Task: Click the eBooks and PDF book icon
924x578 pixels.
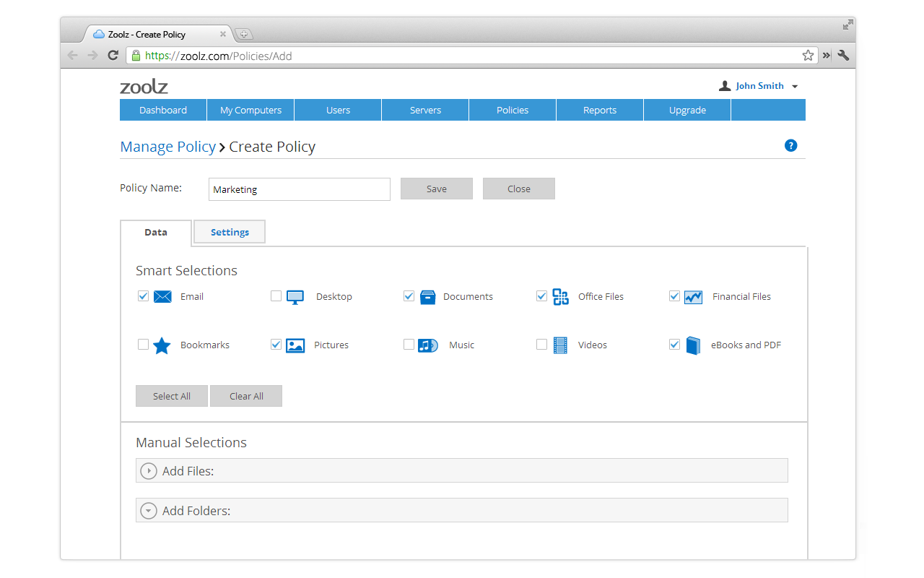Action: pyautogui.click(x=693, y=345)
